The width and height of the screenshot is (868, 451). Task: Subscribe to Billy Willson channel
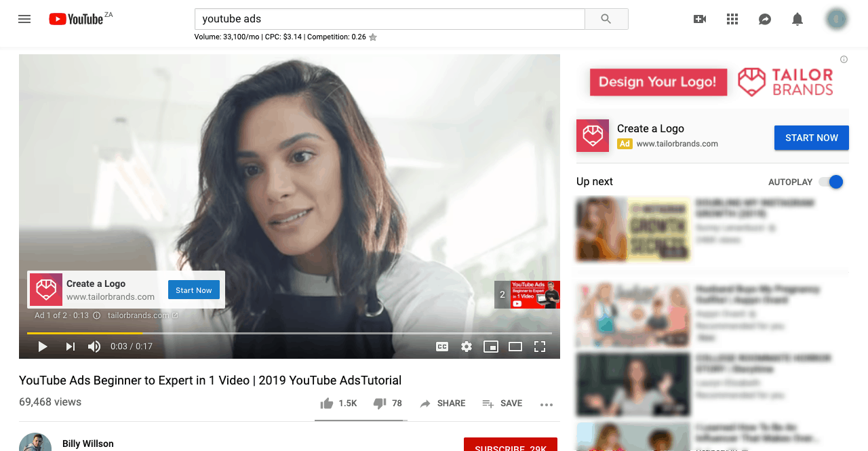point(511,445)
